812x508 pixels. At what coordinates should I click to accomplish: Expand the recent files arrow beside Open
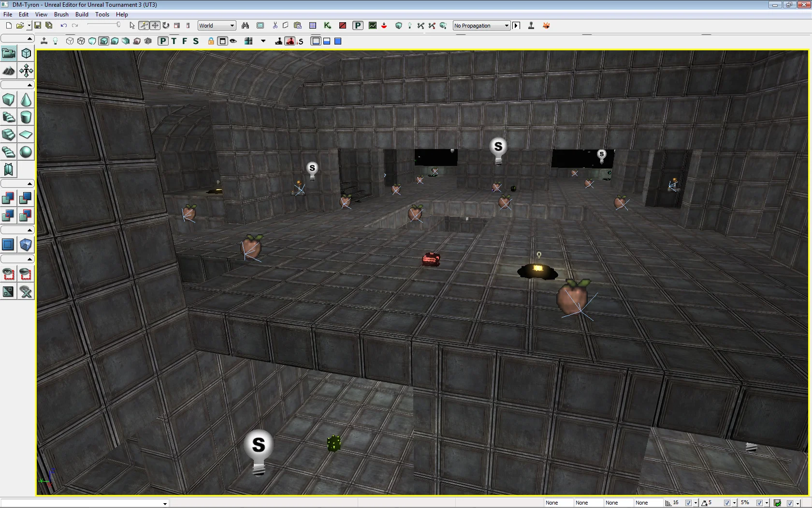coord(29,26)
